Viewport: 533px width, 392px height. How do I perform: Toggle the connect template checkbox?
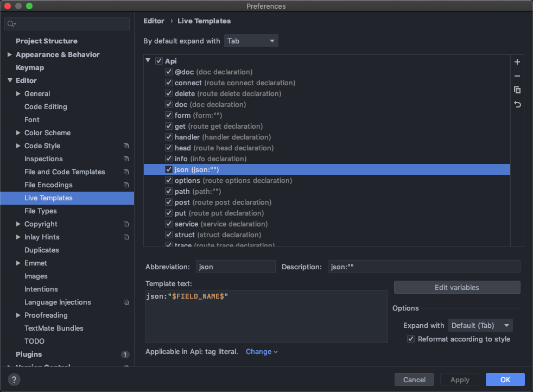[169, 83]
